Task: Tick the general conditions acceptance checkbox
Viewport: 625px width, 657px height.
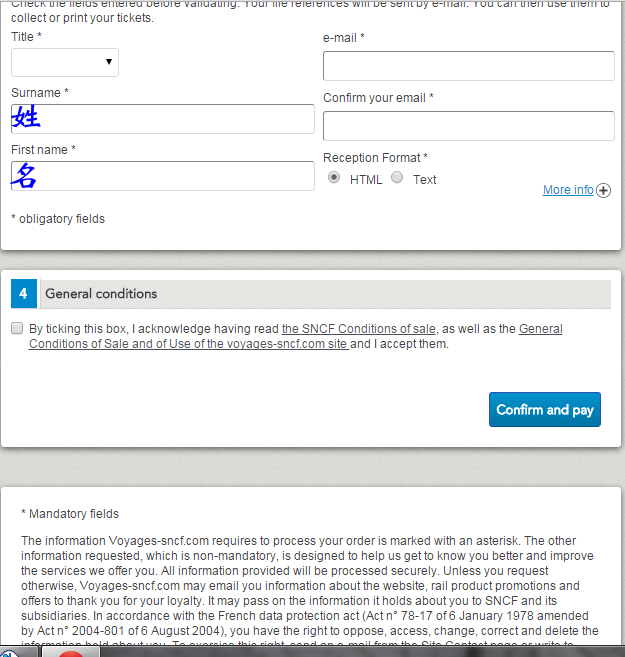Action: click(x=17, y=328)
